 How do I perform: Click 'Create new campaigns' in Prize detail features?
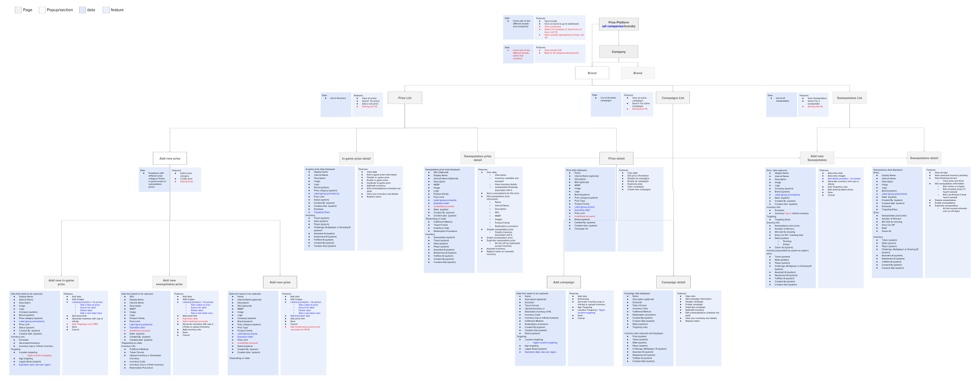(639, 190)
